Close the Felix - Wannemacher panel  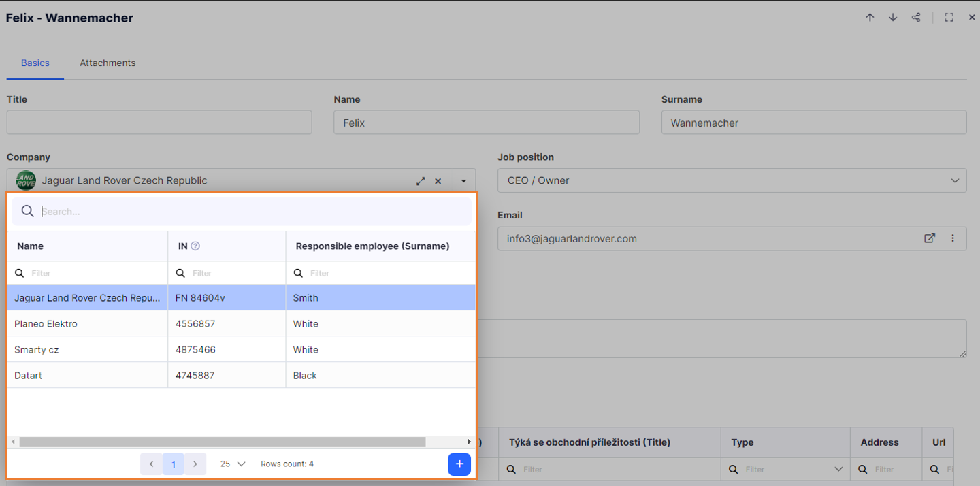tap(972, 18)
